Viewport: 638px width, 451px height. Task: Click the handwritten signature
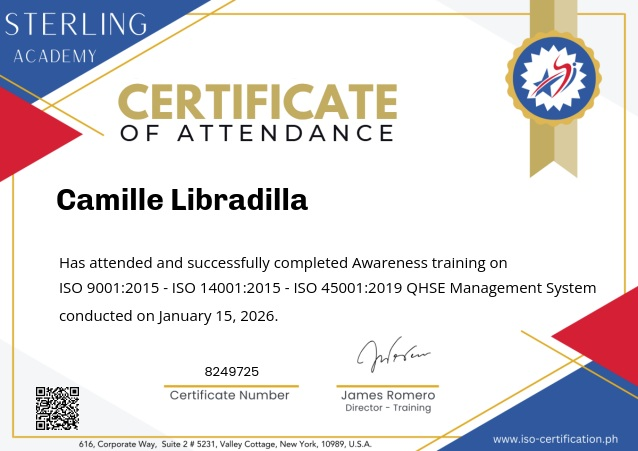[393, 355]
